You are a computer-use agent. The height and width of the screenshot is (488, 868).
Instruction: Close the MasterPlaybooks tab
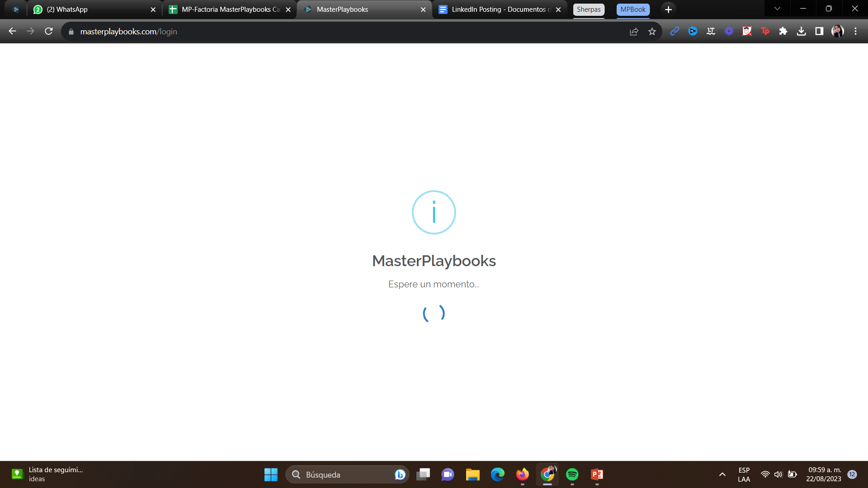[423, 9]
